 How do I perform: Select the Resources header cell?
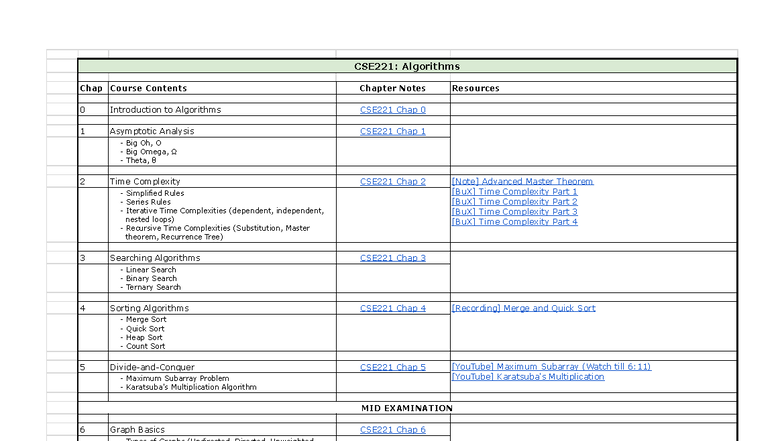click(x=594, y=88)
